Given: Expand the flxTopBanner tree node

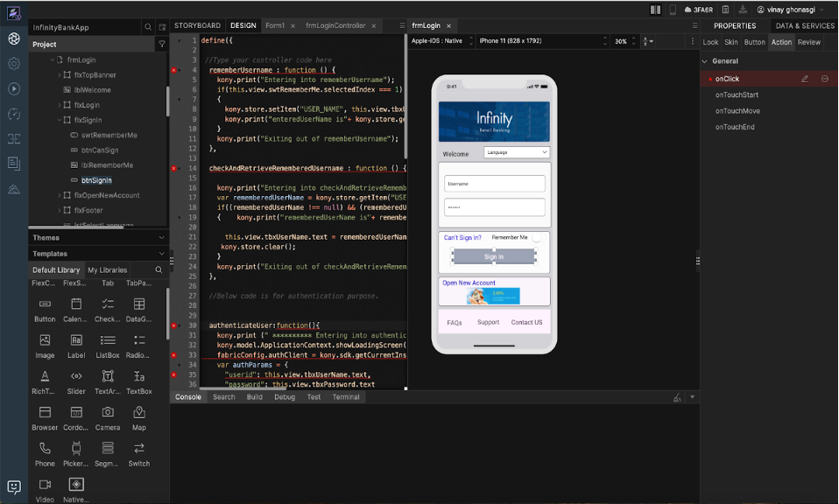Looking at the screenshot, I should 59,75.
